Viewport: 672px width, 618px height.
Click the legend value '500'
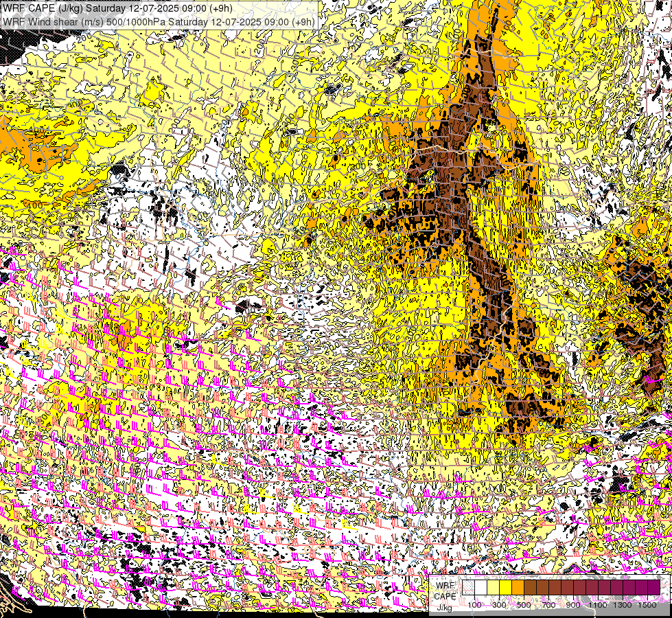click(524, 605)
